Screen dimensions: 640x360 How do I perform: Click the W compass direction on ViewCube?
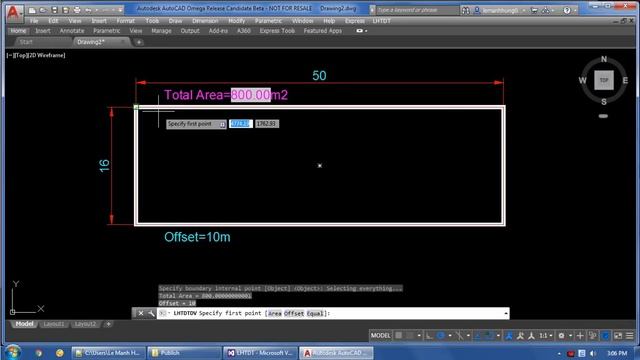pos(582,80)
